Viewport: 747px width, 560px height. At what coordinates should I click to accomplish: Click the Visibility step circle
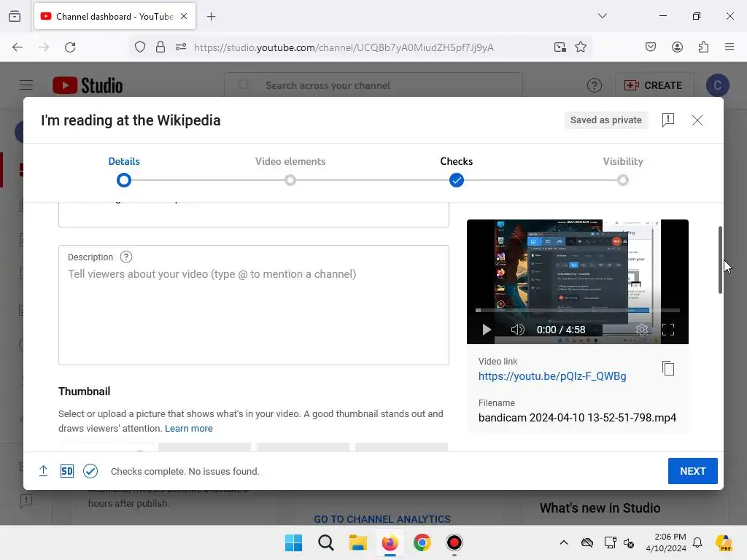point(623,181)
